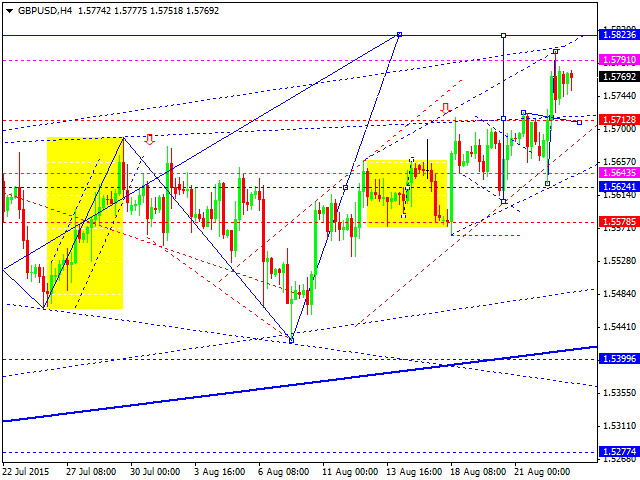Click the 1.56570 price scale value
The image size is (640, 480).
pyautogui.click(x=620, y=162)
